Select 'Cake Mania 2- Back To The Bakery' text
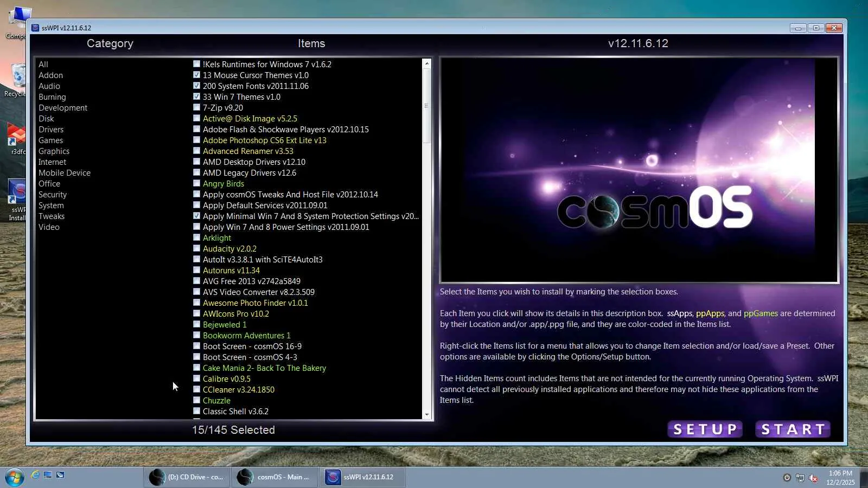Image resolution: width=868 pixels, height=488 pixels. click(265, 368)
